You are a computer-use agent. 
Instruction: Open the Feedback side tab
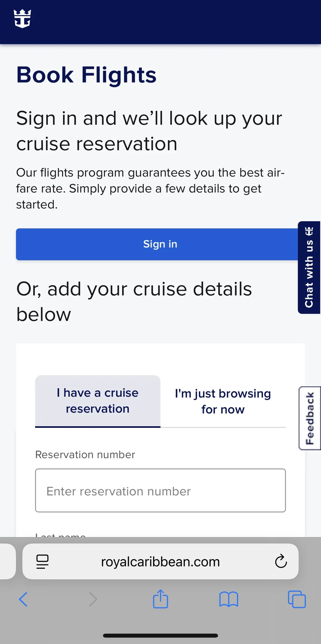(309, 418)
